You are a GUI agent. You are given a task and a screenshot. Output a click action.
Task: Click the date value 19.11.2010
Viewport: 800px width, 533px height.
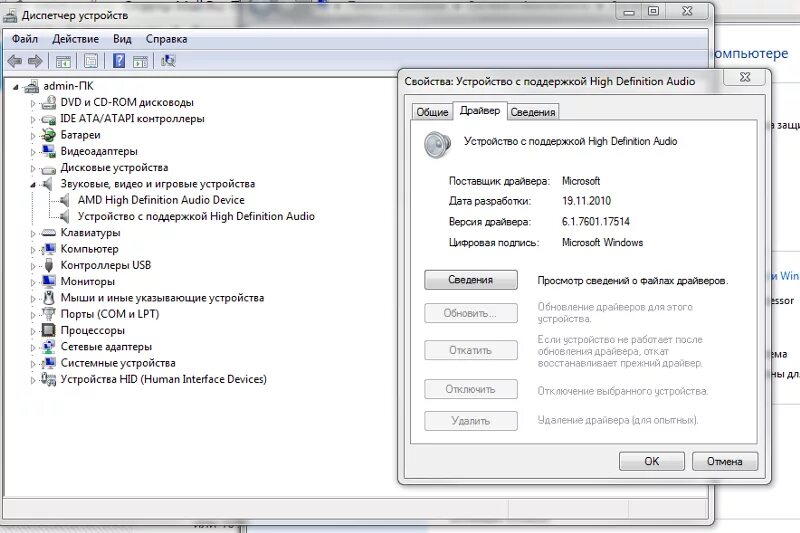[x=586, y=201]
